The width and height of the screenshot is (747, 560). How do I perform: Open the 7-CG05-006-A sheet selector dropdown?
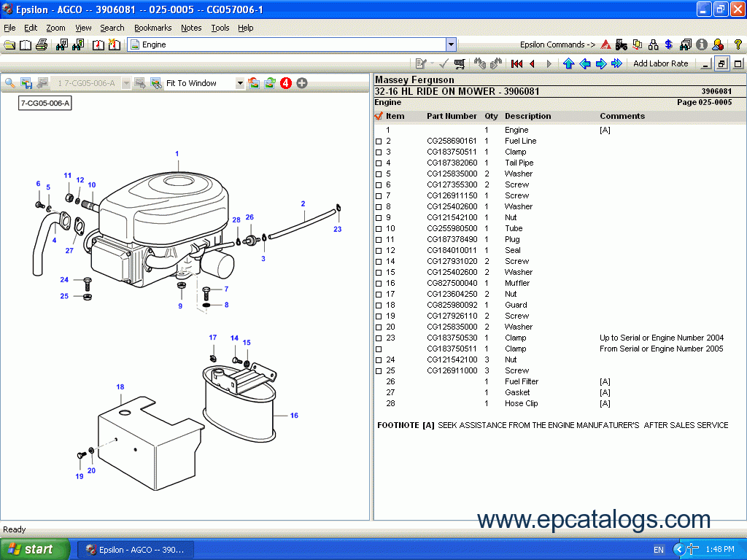click(125, 82)
